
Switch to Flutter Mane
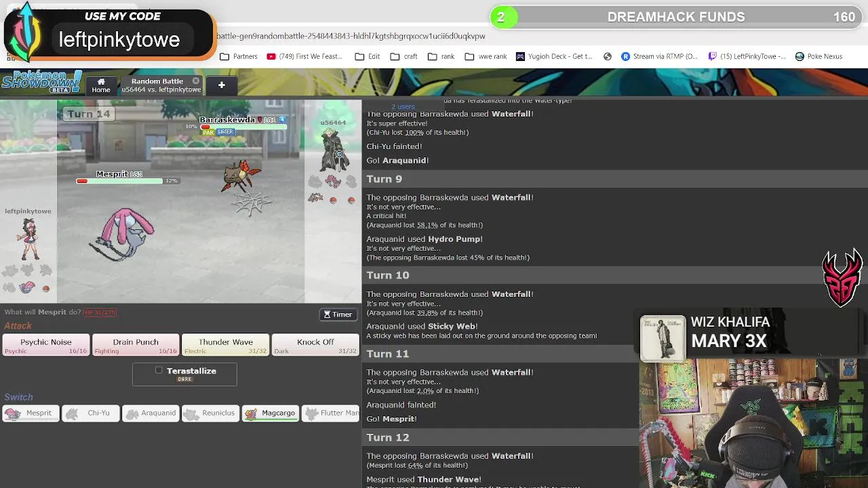[x=330, y=413]
